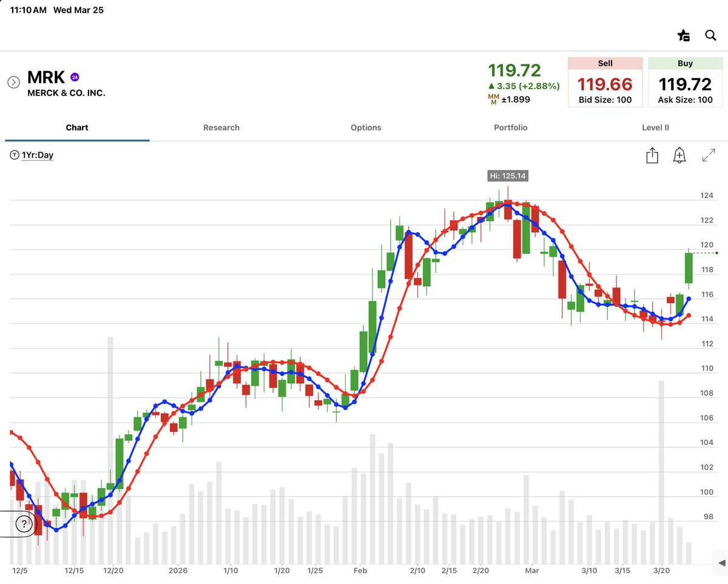This screenshot has width=728, height=584.
Task: Select the Hi: 125.14 label
Action: coord(508,176)
